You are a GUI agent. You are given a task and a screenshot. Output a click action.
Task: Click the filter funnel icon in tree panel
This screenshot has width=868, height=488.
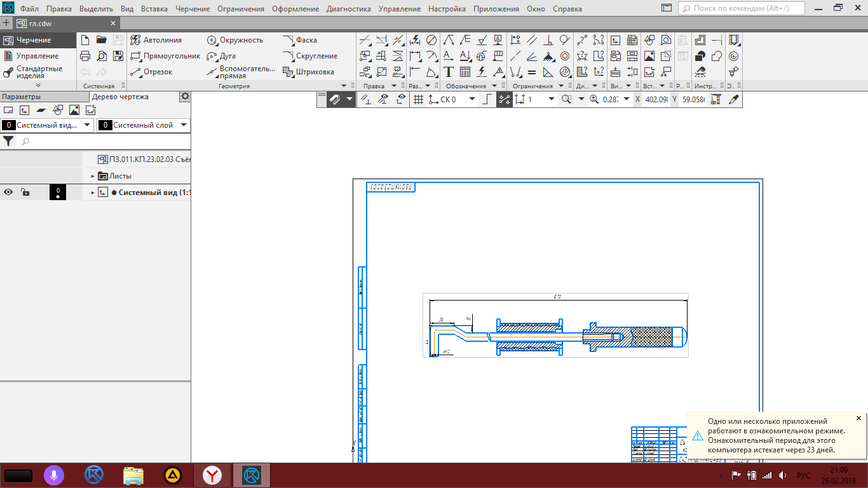pyautogui.click(x=9, y=141)
